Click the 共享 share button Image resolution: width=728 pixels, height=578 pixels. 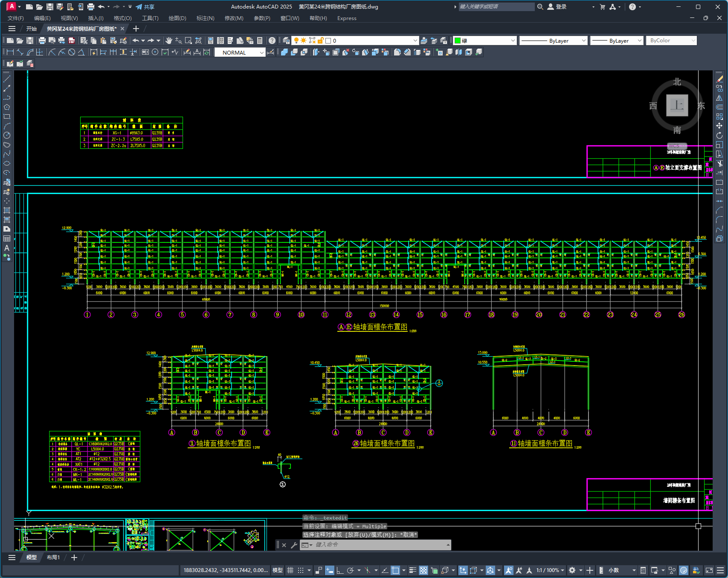click(145, 7)
